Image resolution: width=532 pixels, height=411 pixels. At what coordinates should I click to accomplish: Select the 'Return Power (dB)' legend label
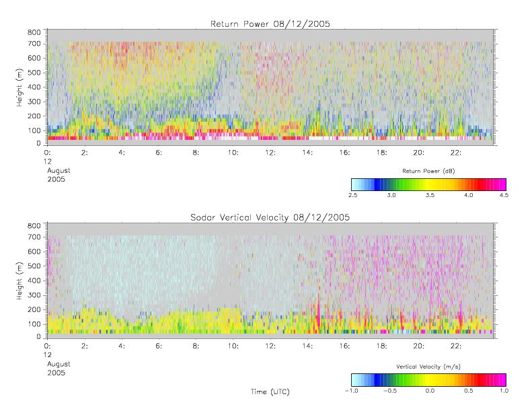point(428,171)
